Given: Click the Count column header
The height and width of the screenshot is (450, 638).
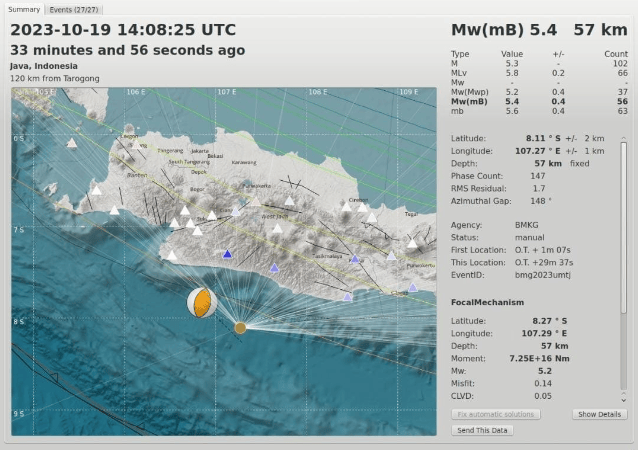Looking at the screenshot, I should [616, 54].
